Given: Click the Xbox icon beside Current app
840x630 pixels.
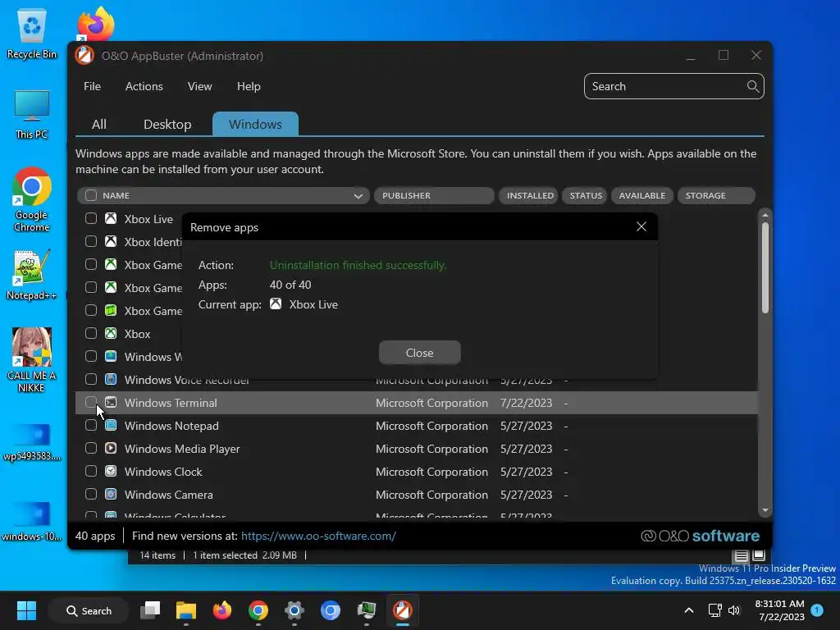Looking at the screenshot, I should [x=276, y=304].
